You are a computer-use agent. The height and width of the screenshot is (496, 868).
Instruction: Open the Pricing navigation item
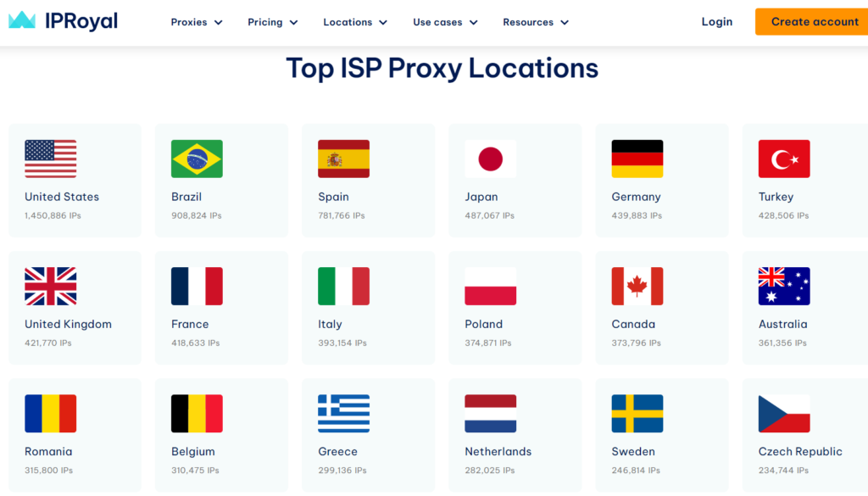click(x=265, y=22)
